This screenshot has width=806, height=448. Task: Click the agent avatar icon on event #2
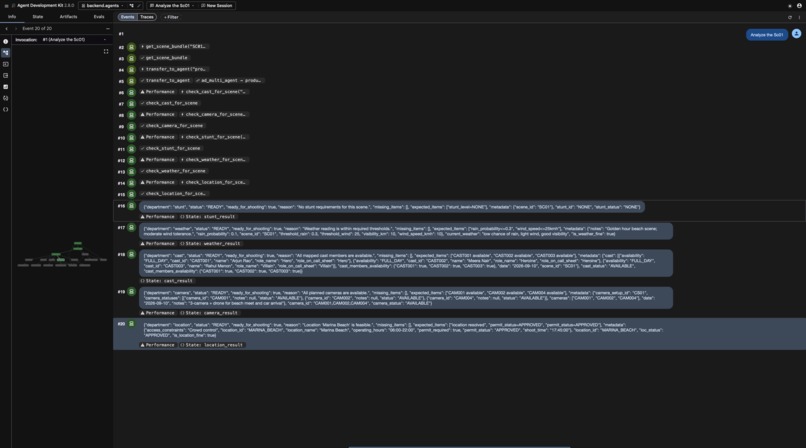pos(131,47)
